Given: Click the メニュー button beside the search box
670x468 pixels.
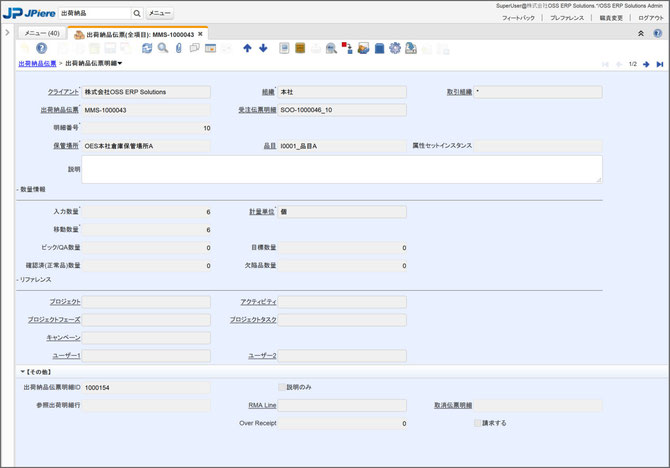Looking at the screenshot, I should pos(159,13).
